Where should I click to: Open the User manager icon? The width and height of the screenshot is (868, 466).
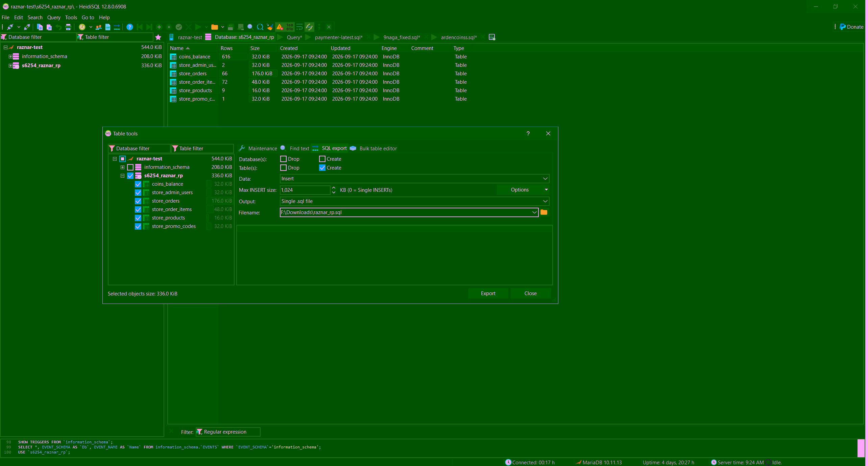(99, 27)
